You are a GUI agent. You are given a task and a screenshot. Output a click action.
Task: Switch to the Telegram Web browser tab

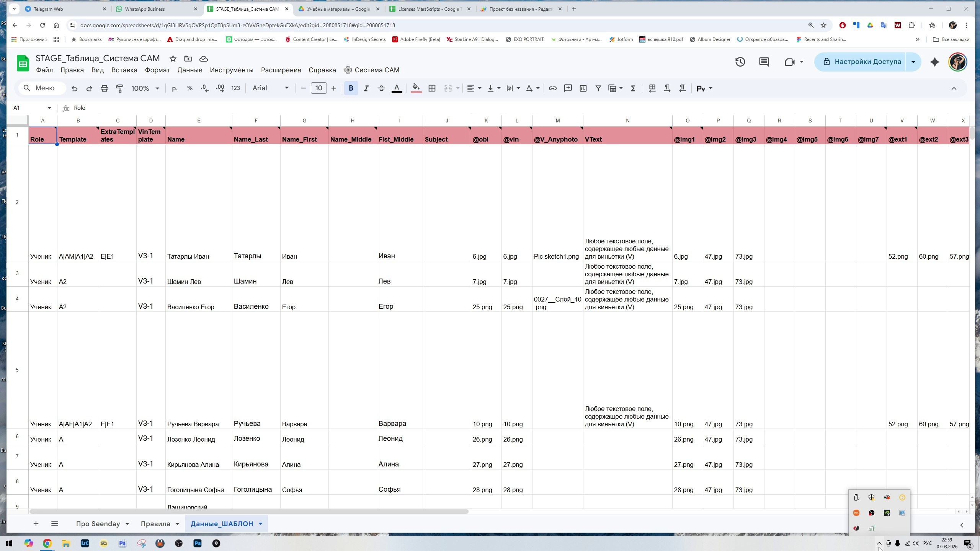(x=65, y=9)
